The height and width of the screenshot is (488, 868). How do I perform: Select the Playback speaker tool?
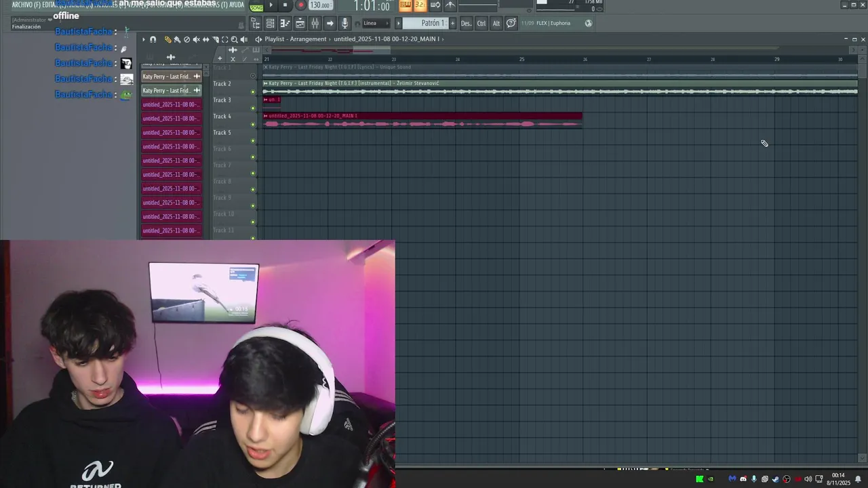click(x=243, y=39)
